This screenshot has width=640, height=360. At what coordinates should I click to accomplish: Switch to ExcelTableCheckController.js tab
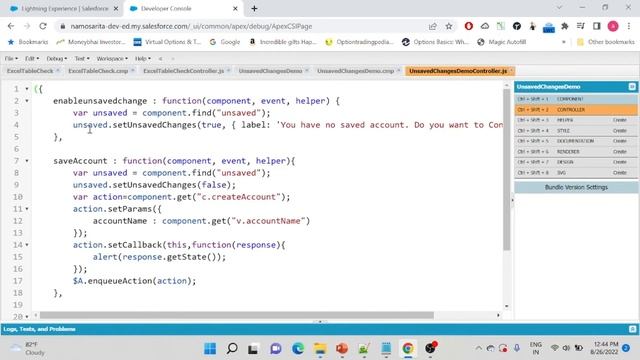click(183, 71)
